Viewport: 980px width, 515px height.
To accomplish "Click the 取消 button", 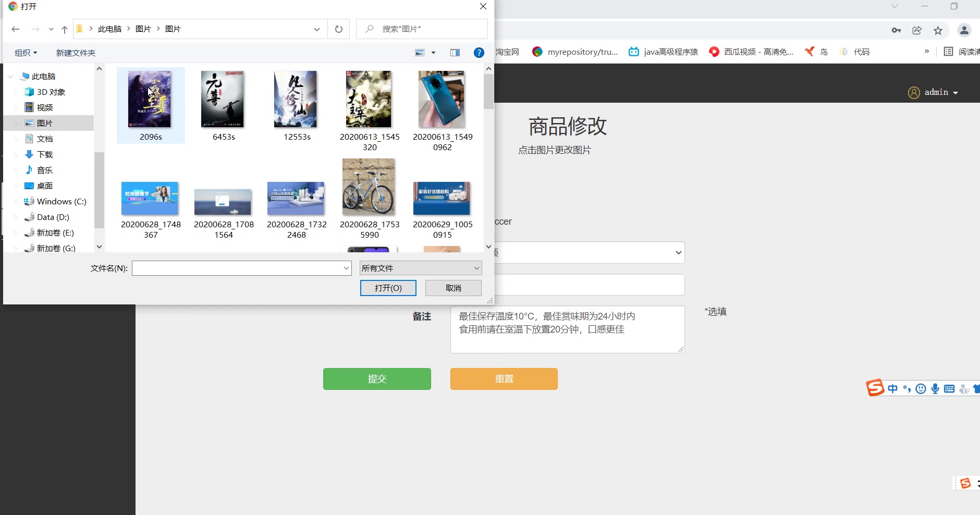I will pyautogui.click(x=454, y=288).
